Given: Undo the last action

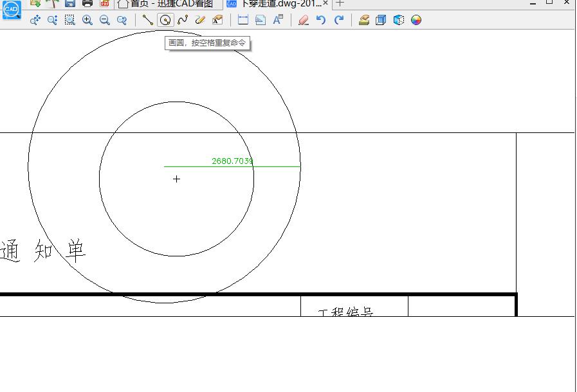Looking at the screenshot, I should pyautogui.click(x=321, y=20).
